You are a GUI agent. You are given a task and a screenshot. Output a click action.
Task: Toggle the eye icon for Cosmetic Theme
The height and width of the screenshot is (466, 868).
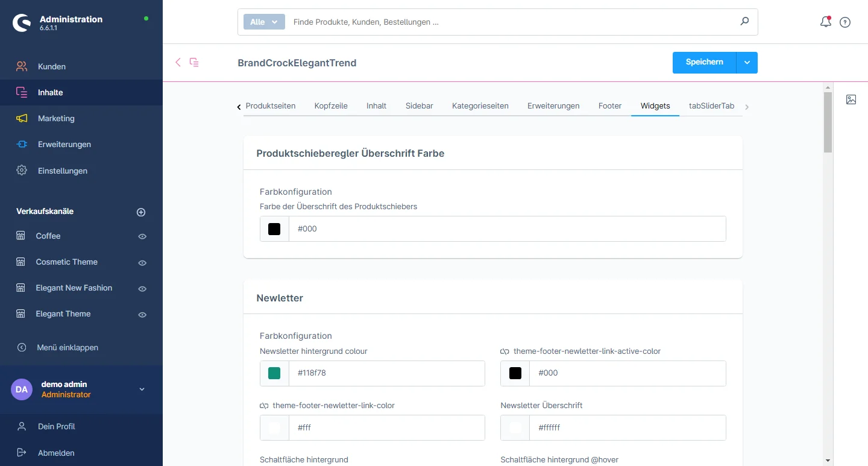(142, 263)
